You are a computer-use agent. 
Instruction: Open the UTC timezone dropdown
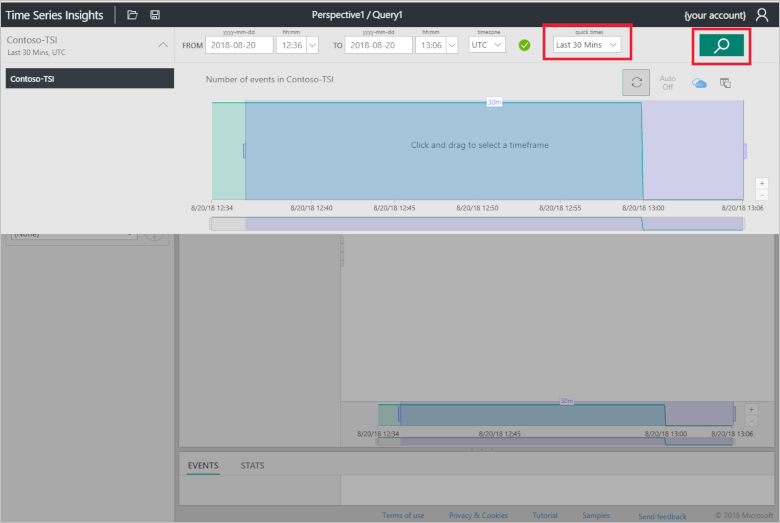487,45
